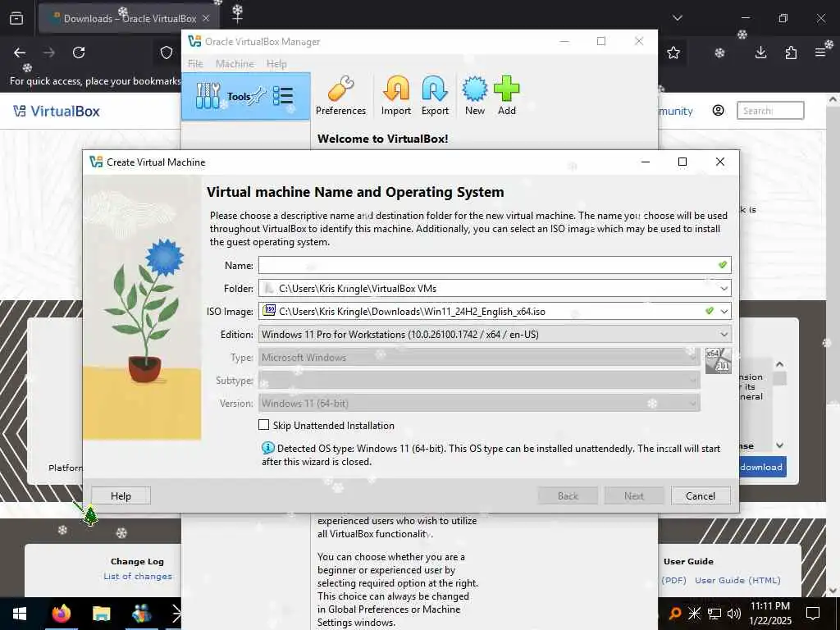
Task: Open the notifications center icon
Action: coord(813,614)
